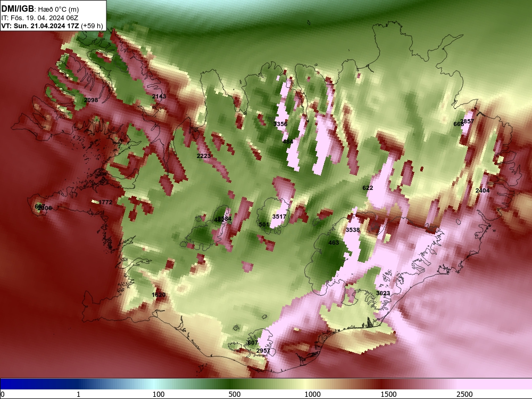Screen dimensions: 532x399
Task: Click the DMI/IGB title text
Action: click(18, 9)
